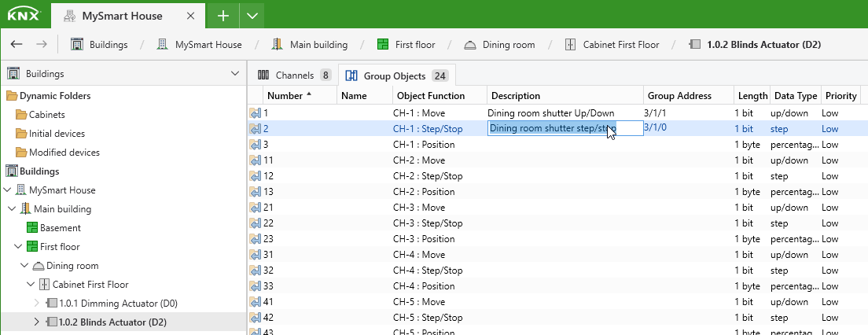Click group object icon of row 32
This screenshot has width=868, height=335.
click(x=255, y=271)
